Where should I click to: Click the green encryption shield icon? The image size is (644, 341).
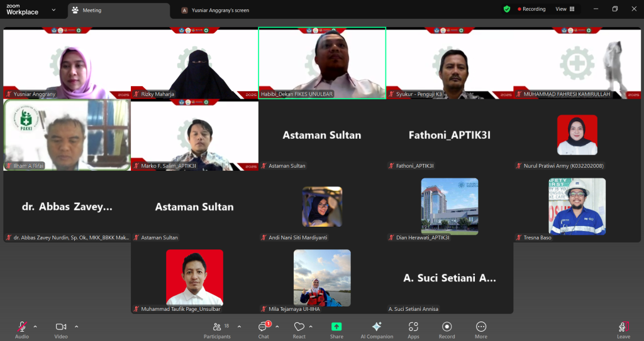[507, 9]
